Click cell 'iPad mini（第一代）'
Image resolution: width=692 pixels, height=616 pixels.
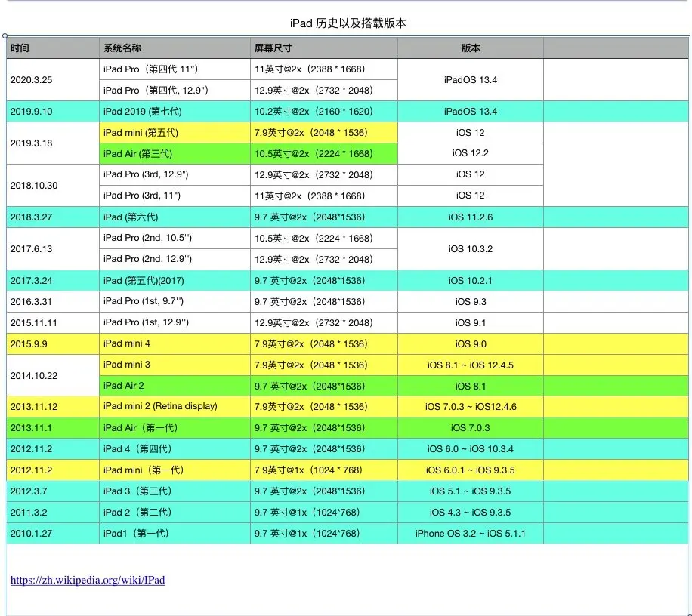(x=175, y=470)
